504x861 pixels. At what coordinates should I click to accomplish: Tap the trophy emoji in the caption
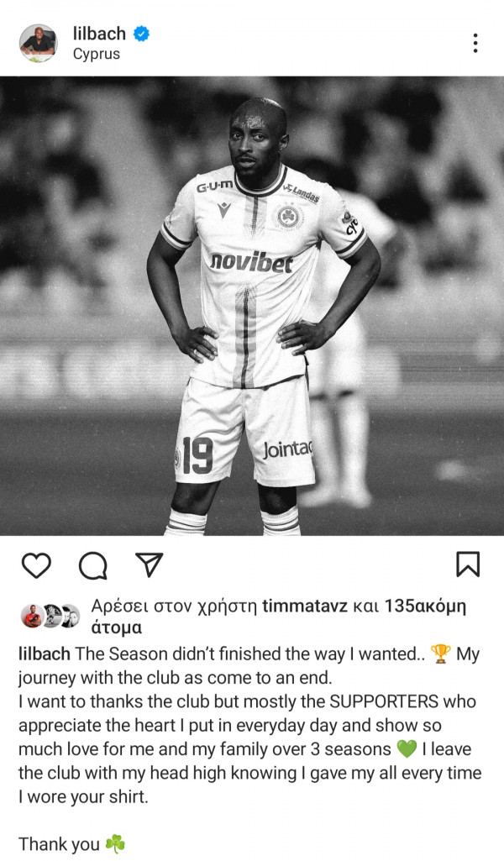tap(440, 654)
